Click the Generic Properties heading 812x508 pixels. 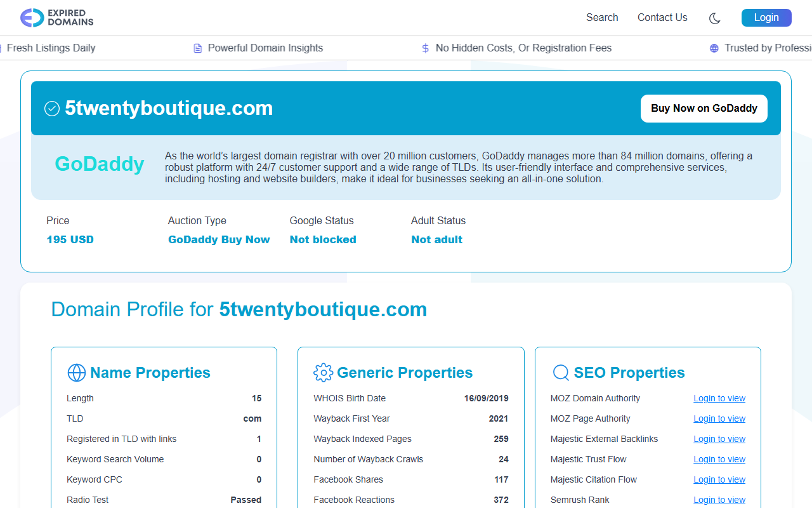click(405, 373)
